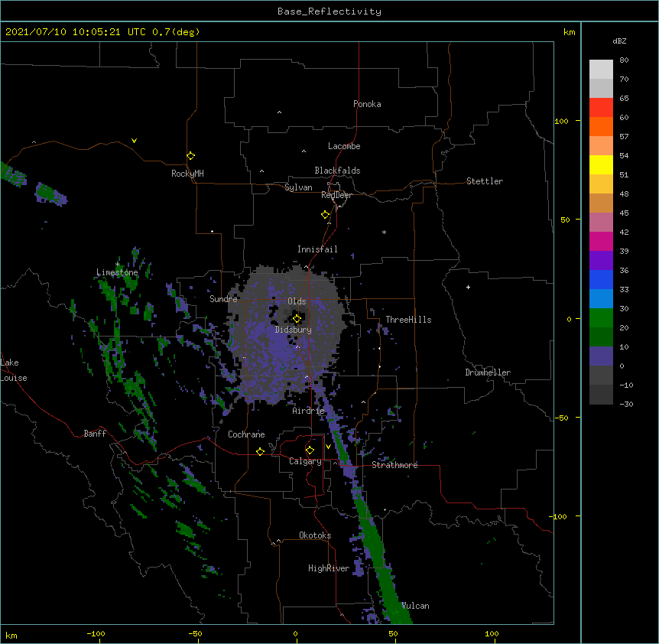This screenshot has width=659, height=644.
Task: Select the Sundre label
Action: click(x=223, y=299)
